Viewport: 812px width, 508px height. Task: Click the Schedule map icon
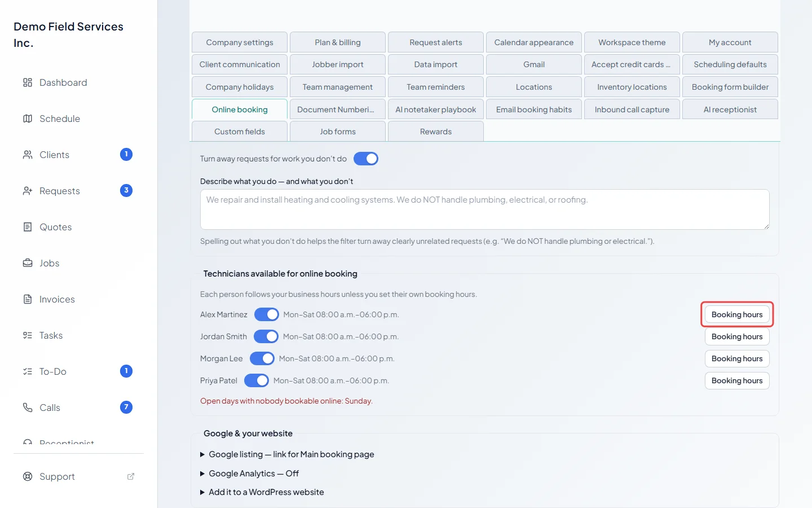(28, 119)
